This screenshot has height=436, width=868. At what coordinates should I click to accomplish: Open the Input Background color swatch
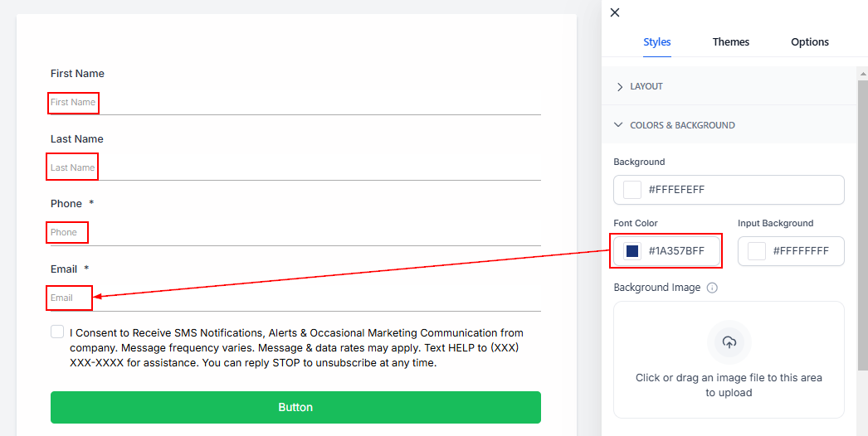click(756, 251)
